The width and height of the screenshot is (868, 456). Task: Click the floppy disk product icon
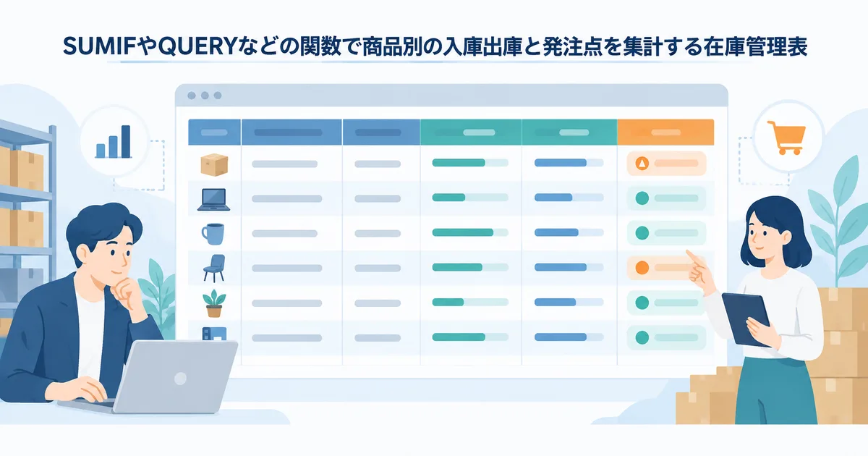[x=213, y=333]
